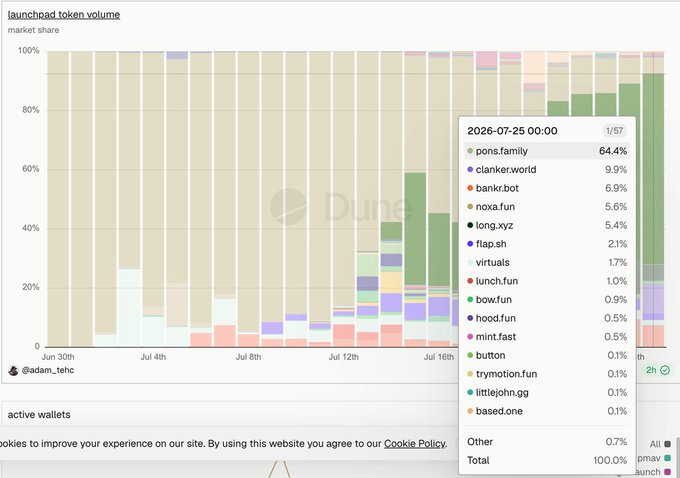Click the clanker.world purple legend dot
680x478 pixels.
coord(470,170)
